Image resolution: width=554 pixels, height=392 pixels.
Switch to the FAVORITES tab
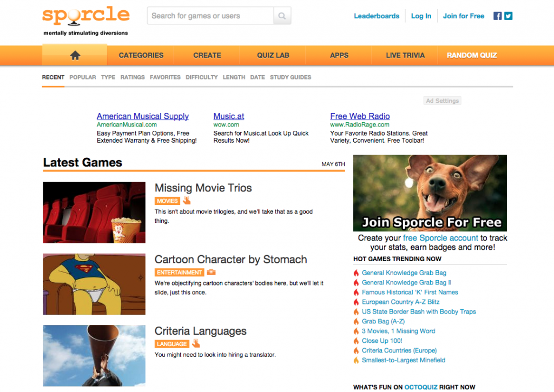pyautogui.click(x=165, y=77)
